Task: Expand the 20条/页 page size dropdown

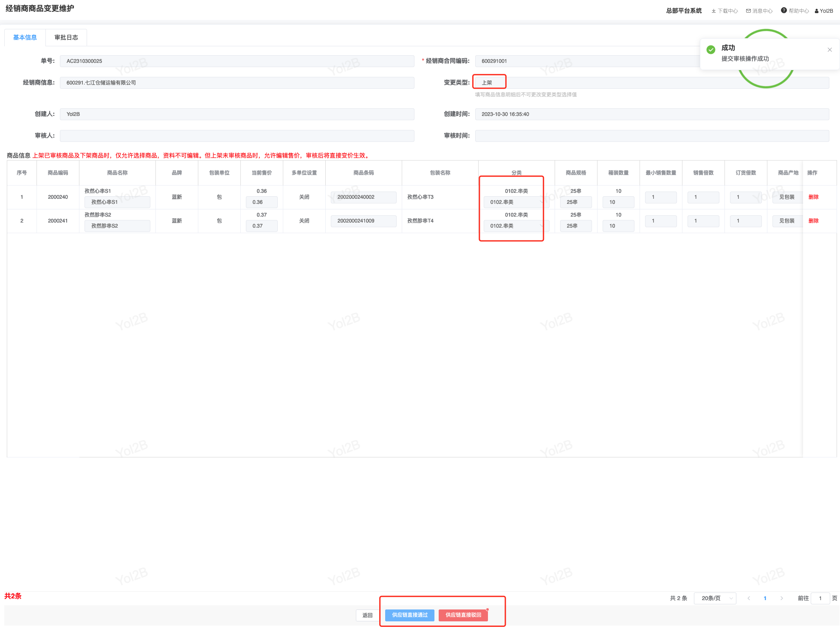Action: (x=715, y=598)
